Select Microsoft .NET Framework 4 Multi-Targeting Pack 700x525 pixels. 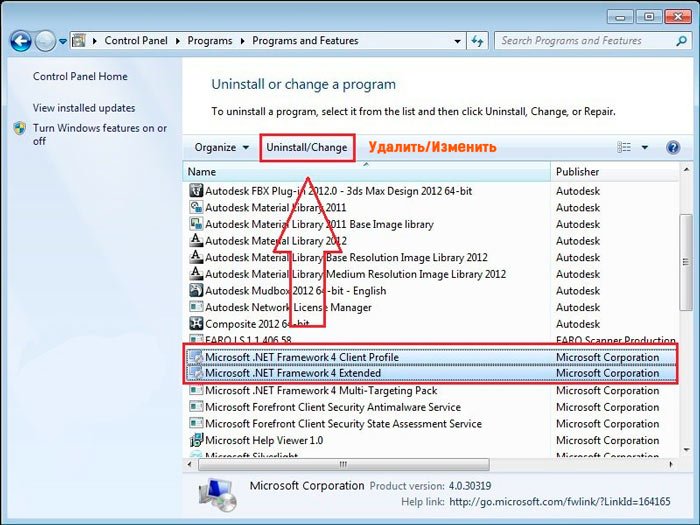[321, 391]
